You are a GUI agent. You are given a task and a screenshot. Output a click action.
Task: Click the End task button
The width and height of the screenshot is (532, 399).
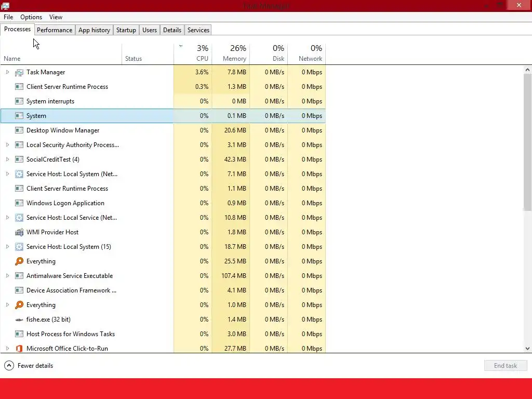pos(506,365)
